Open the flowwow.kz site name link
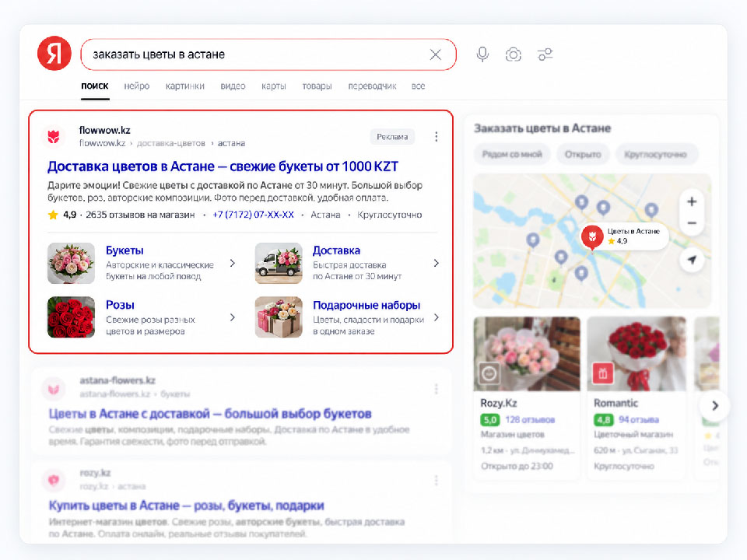747x560 pixels. point(105,130)
